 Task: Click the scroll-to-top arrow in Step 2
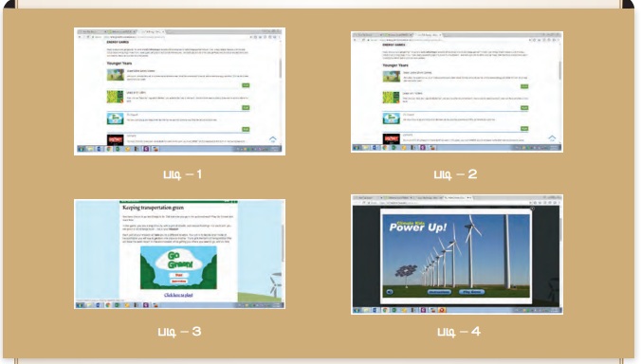coord(552,138)
